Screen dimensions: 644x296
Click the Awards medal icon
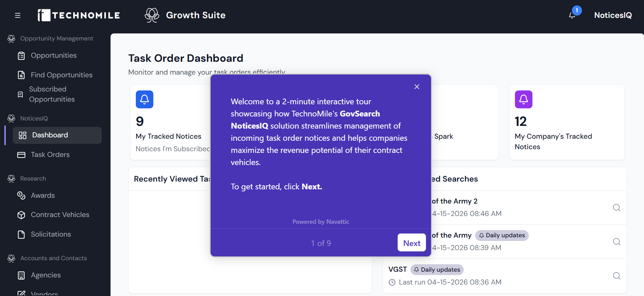coord(21,195)
